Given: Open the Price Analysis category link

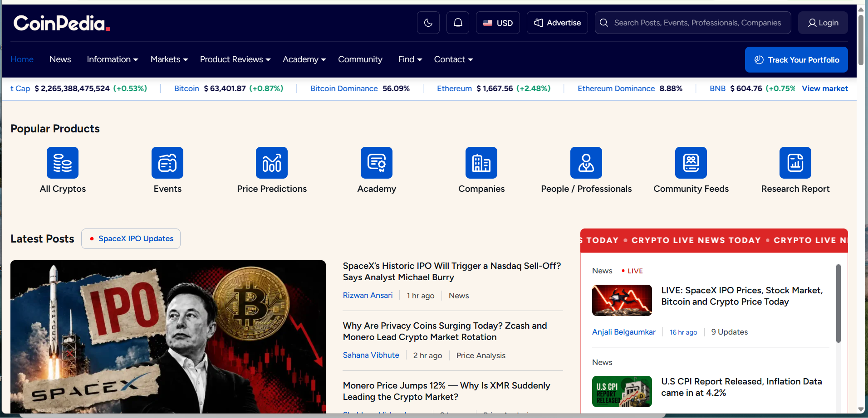Looking at the screenshot, I should click(x=481, y=355).
